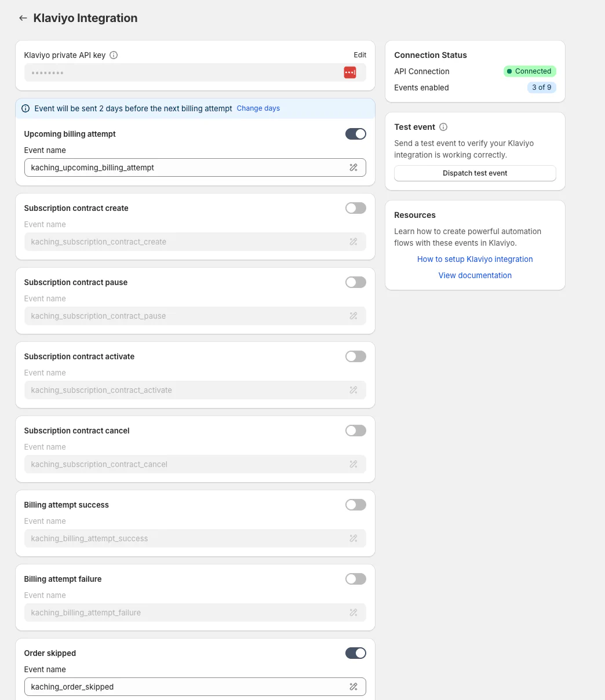Click Edit for the Klaviyo private API key
Screen dimensions: 605x700
point(360,55)
